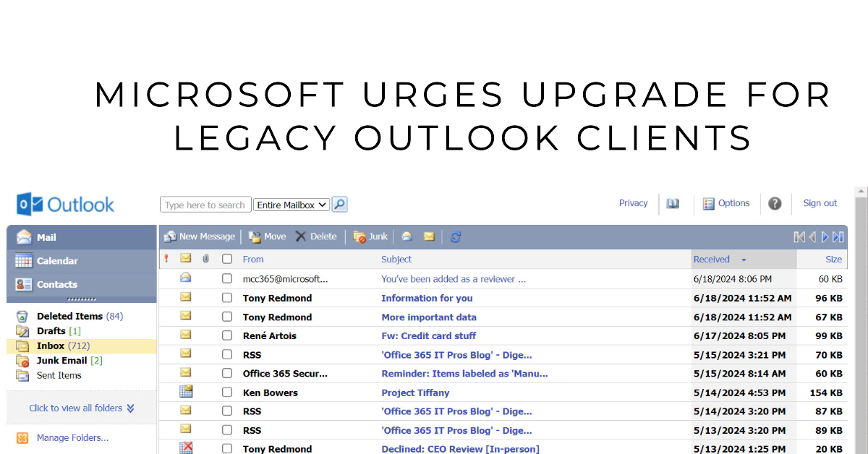Click the Type here to search field

[x=205, y=205]
